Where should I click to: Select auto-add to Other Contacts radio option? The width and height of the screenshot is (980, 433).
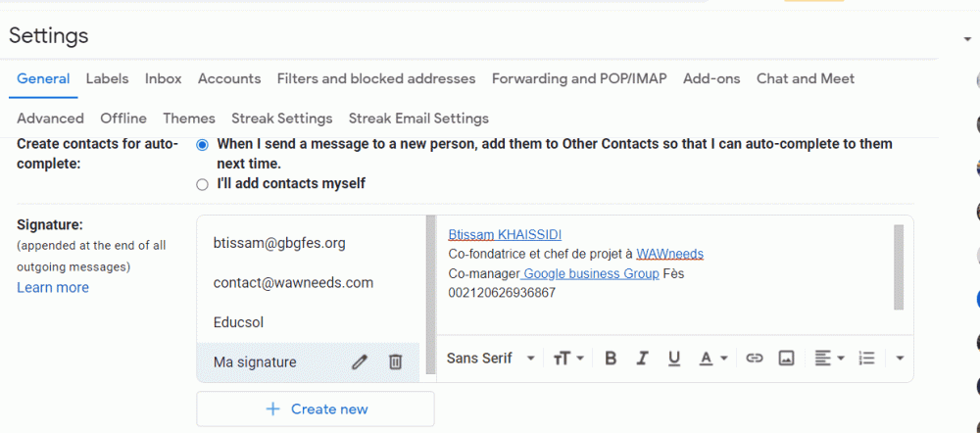202,144
